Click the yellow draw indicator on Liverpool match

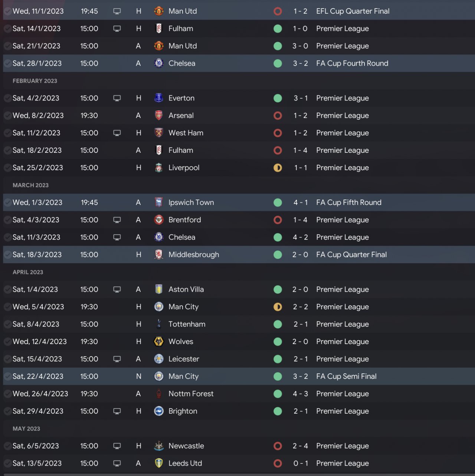point(278,168)
